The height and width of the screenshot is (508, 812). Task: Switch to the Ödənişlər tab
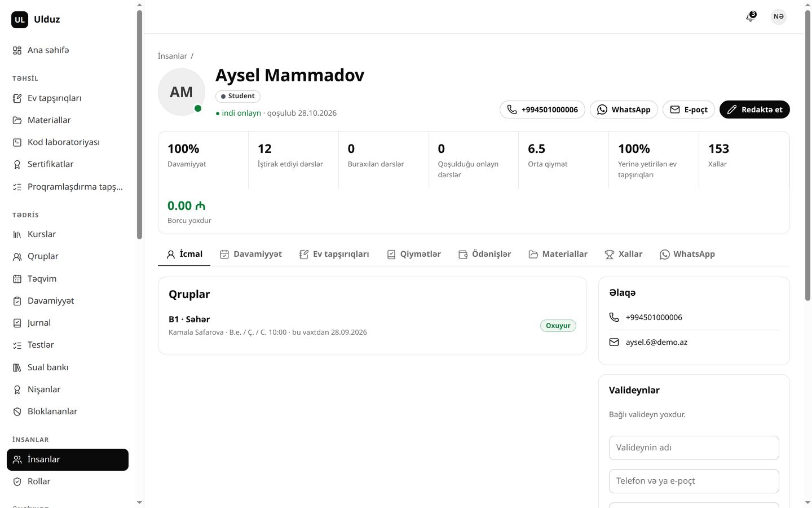[485, 254]
